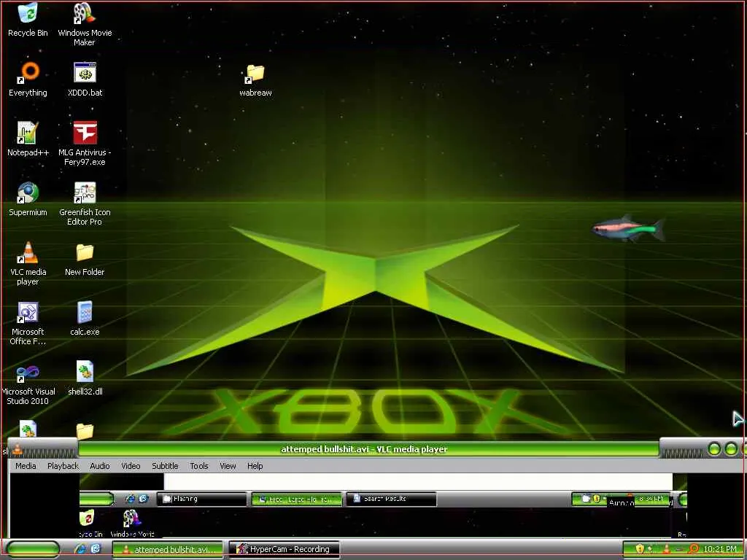747x560 pixels.
Task: Click the VLC cone icon in title bar
Action: [x=18, y=449]
